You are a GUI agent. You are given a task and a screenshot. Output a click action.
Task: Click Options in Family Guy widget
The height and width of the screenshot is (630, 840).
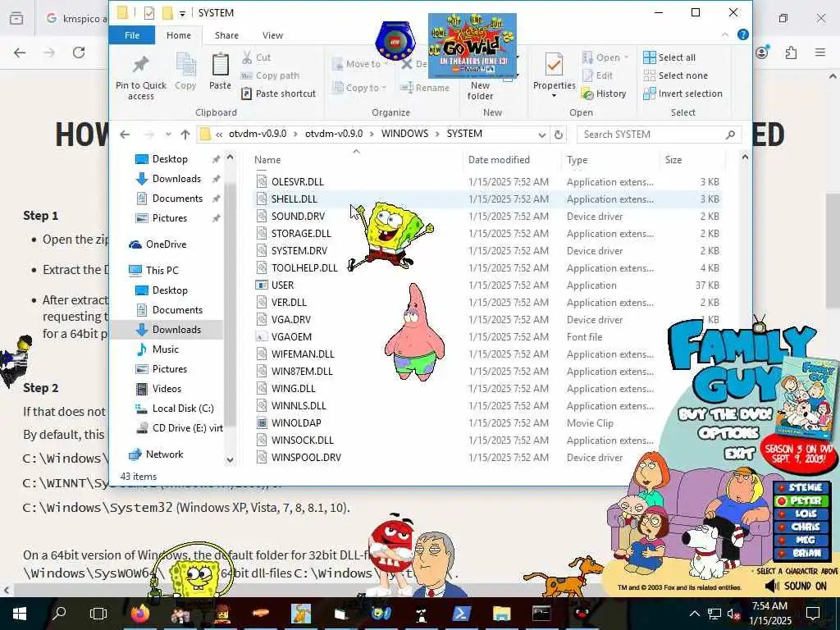coord(728,433)
